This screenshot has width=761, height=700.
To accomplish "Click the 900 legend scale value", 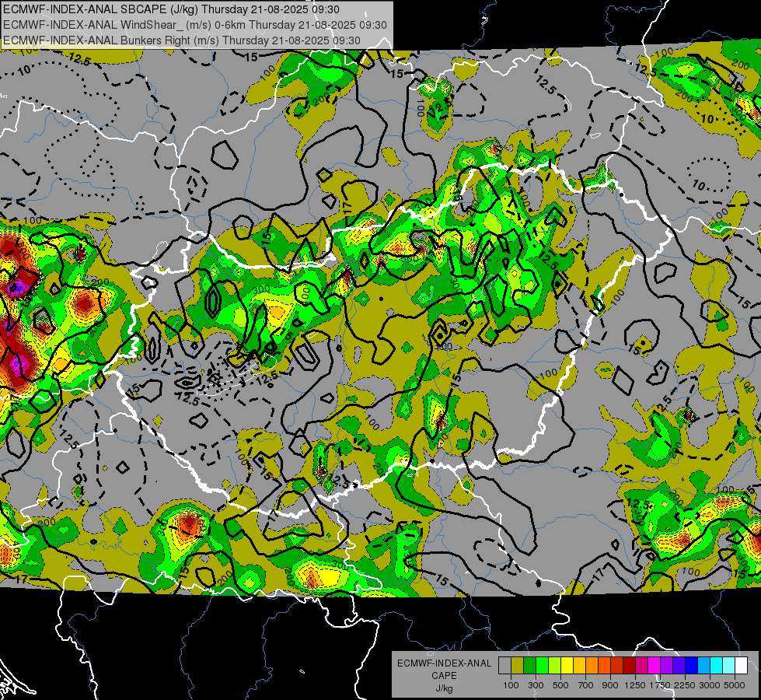I will pos(610,685).
